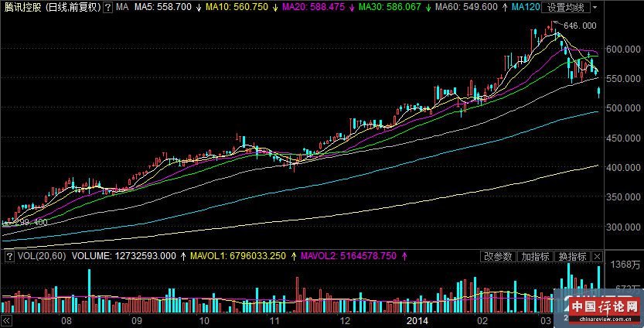This screenshot has height=328, width=644.
Task: Select the MA60: 549.600 value
Action: pyautogui.click(x=466, y=7)
